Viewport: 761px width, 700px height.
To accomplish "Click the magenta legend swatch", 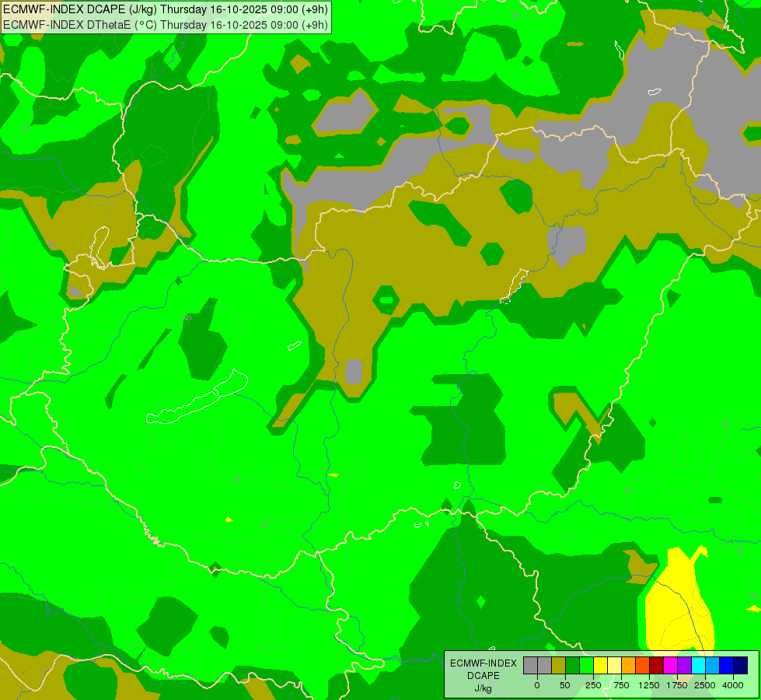I will [670, 666].
